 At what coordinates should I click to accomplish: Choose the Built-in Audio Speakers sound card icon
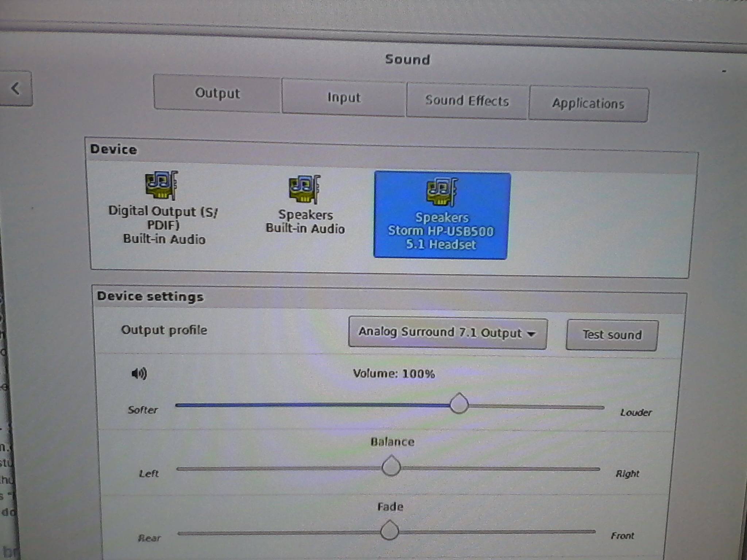pos(305,189)
